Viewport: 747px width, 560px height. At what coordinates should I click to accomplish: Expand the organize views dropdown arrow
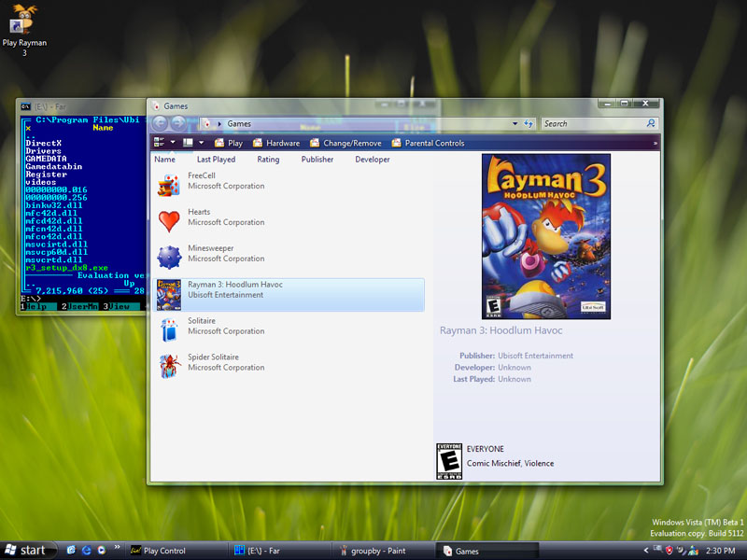[173, 143]
